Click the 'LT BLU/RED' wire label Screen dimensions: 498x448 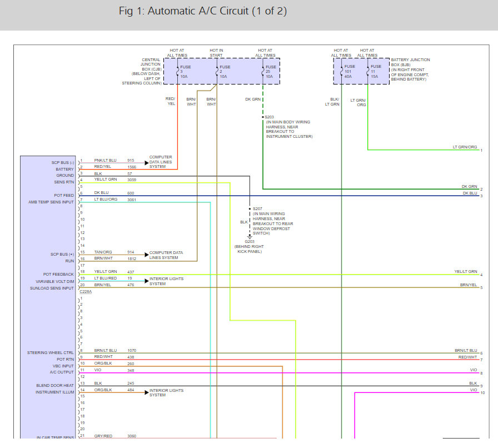[x=106, y=278]
